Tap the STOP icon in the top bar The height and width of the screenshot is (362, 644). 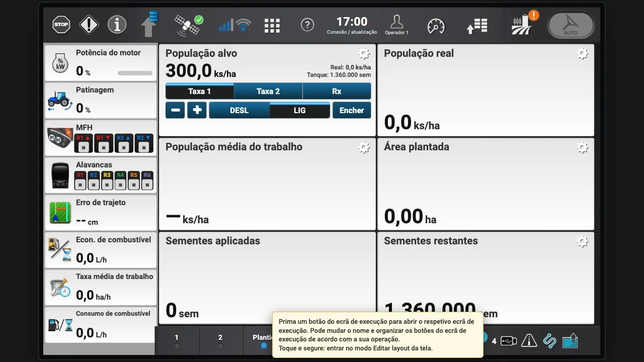[61, 24]
